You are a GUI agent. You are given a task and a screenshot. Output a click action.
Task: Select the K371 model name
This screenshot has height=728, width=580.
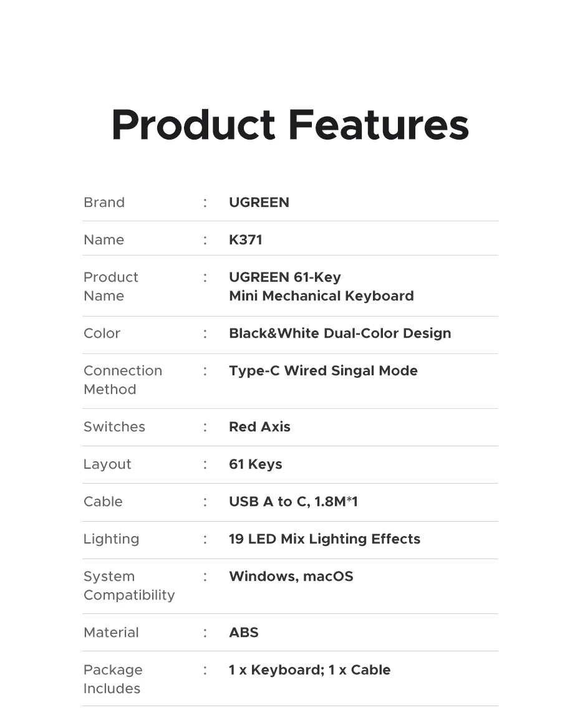coord(245,239)
